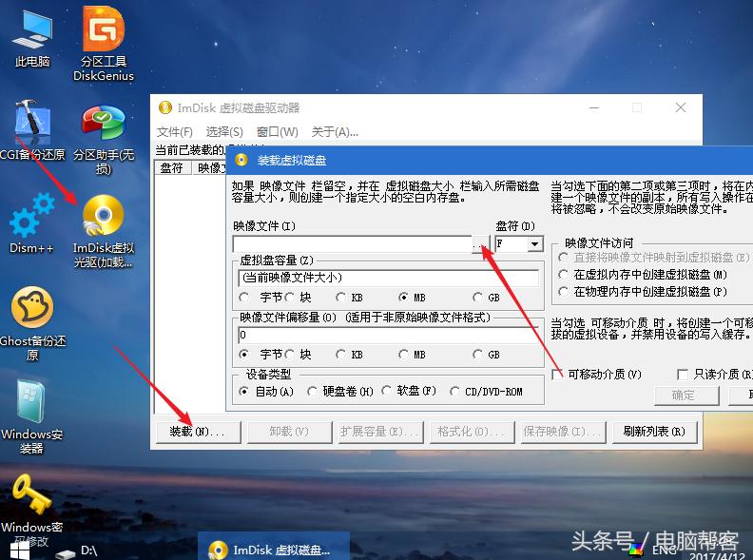Select KB radio under 映像文件偏移量
Screen dimensions: 753x560
click(x=341, y=355)
